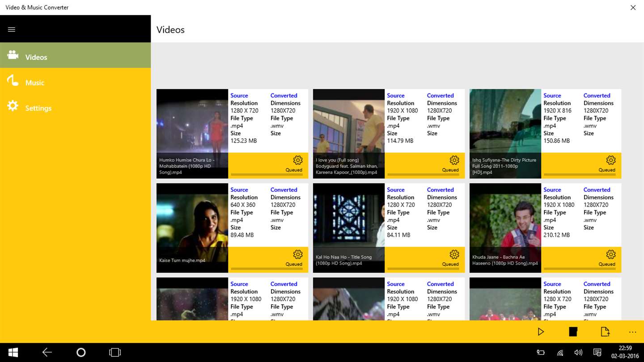Open settings gear for Kaise Tum mujhe.mp4
644x362 pixels.
tap(298, 254)
